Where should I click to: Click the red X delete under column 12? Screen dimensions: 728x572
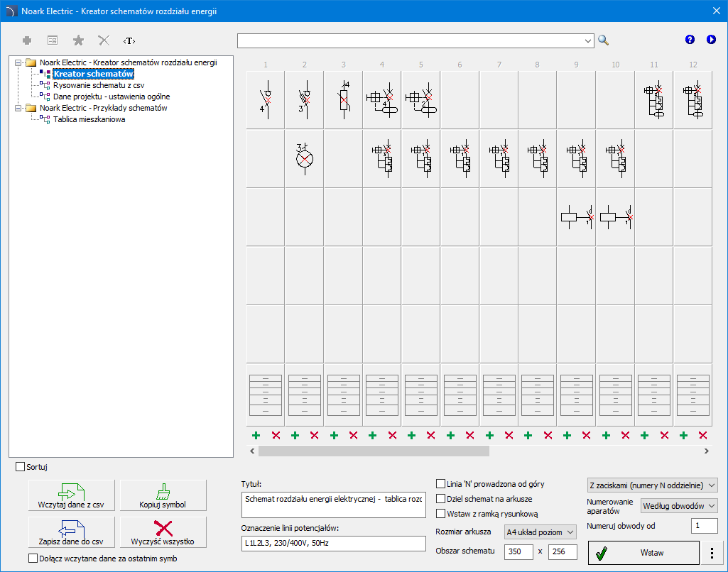coord(703,435)
